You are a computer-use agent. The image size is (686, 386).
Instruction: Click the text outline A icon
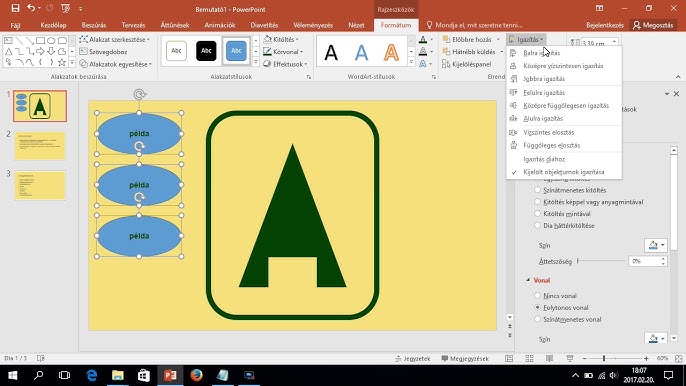point(423,52)
